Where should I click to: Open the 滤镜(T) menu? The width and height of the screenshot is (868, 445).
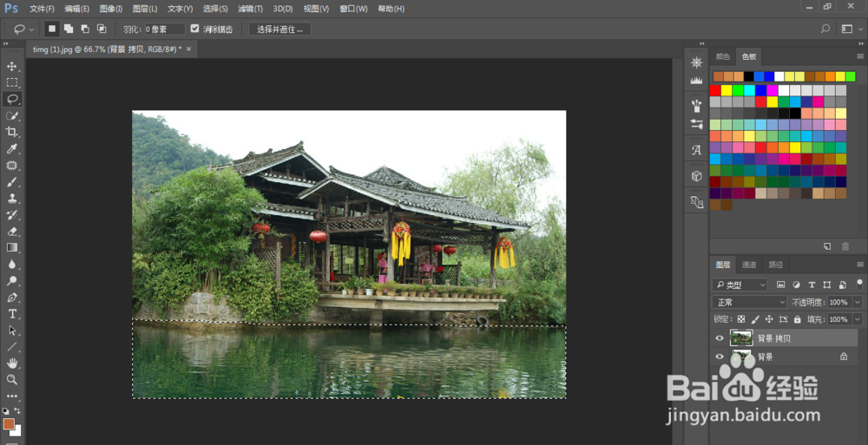[250, 9]
